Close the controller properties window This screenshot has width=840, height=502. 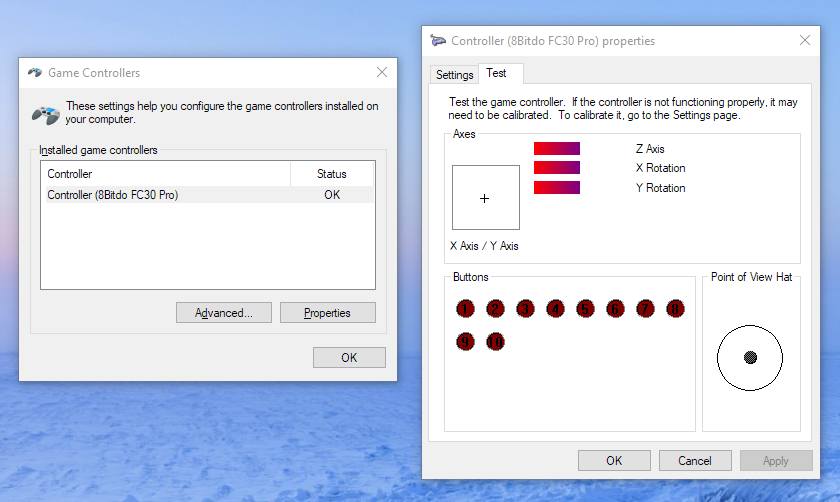(x=805, y=40)
